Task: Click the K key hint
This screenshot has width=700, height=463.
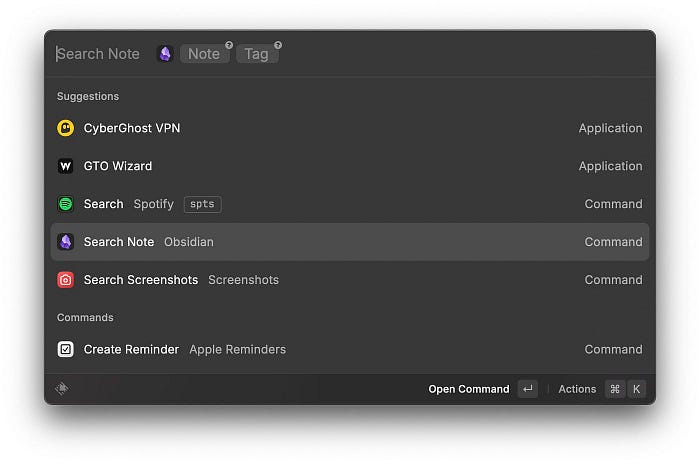Action: 637,389
